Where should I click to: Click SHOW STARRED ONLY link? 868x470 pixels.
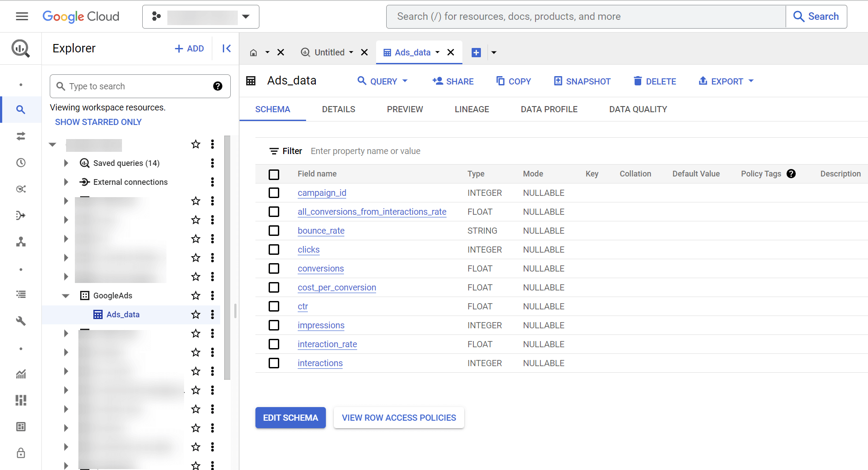[x=98, y=122]
